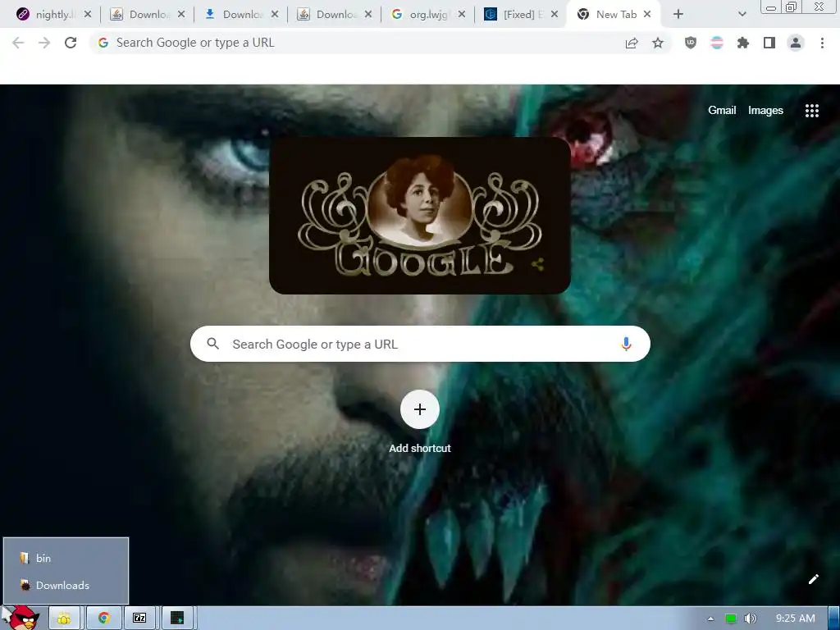Viewport: 840px width, 630px height.
Task: Click the share page icon in address bar
Action: (632, 43)
